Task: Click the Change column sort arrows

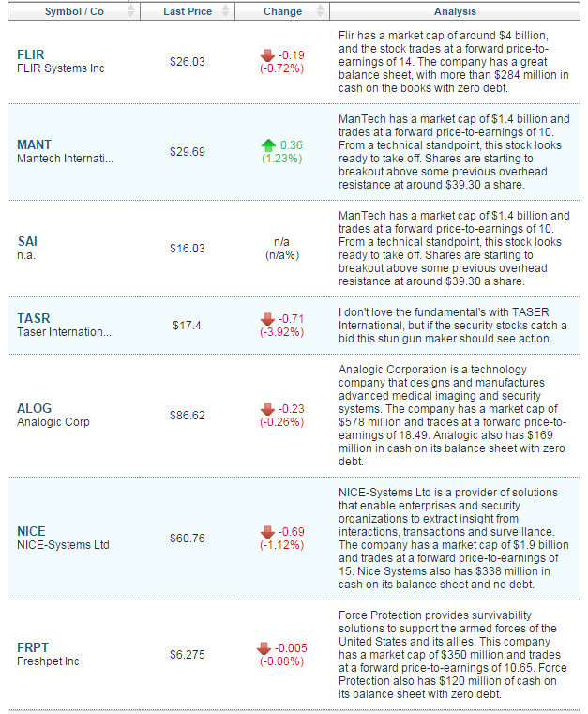Action: tap(320, 11)
